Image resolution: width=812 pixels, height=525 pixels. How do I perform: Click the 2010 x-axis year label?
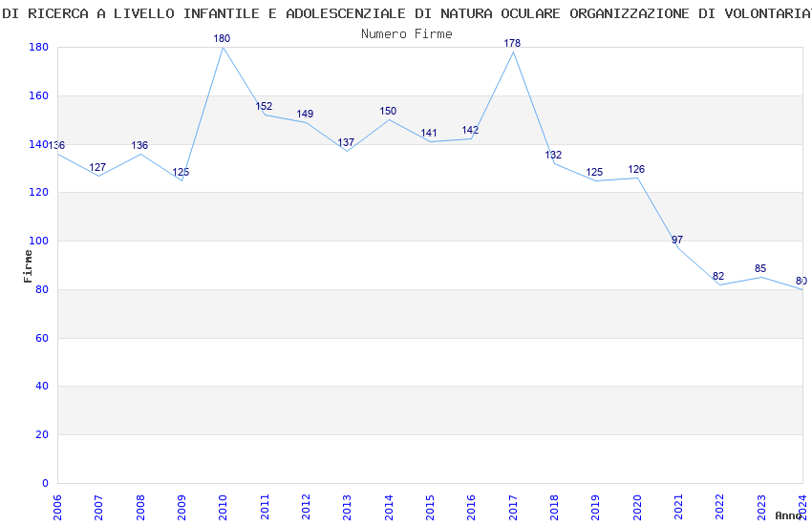point(224,508)
